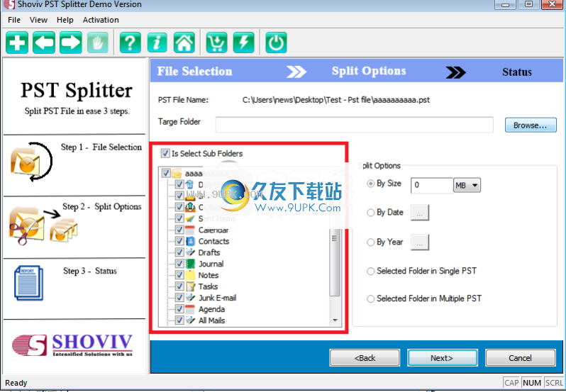Open the Activation menu

[101, 20]
